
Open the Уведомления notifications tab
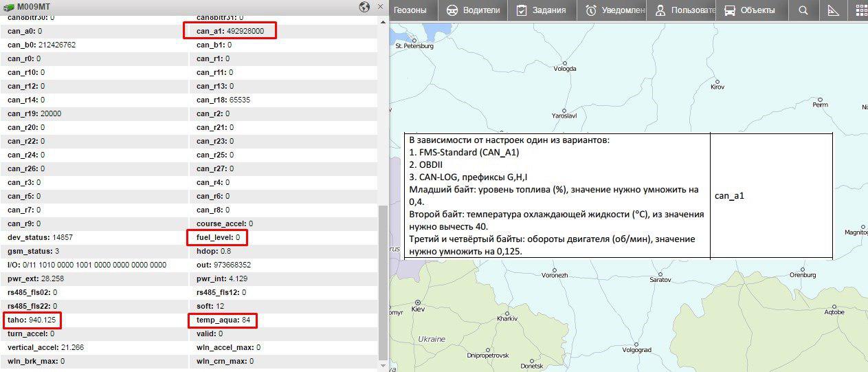pos(615,10)
